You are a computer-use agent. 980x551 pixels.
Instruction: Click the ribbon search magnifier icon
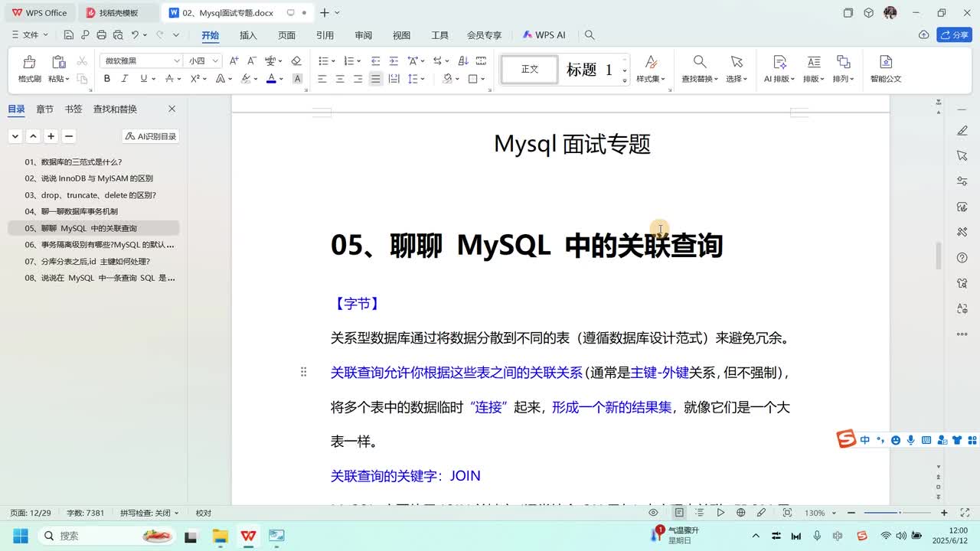(x=590, y=35)
